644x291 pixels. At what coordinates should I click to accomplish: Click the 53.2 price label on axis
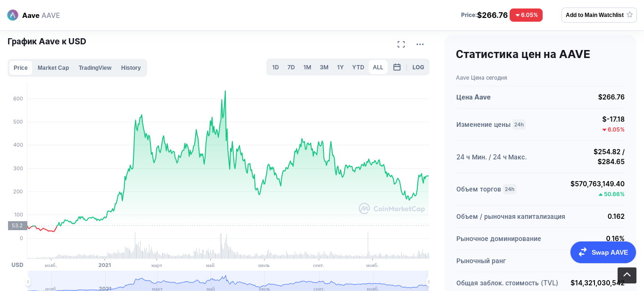pos(17,225)
